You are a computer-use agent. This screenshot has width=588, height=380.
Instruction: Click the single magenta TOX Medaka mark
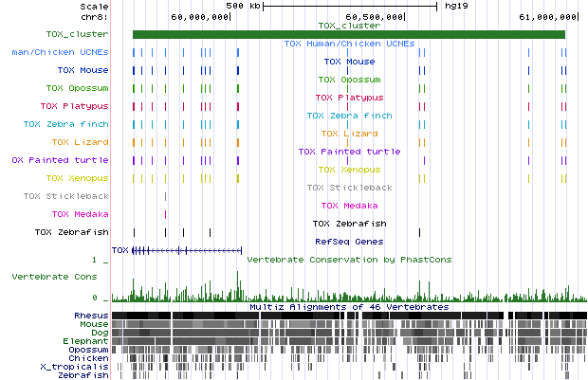(165, 215)
